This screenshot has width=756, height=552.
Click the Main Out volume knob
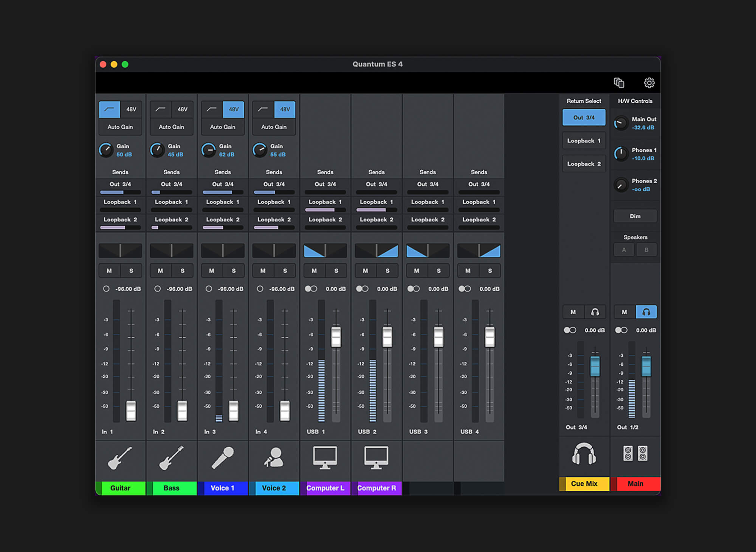621,123
